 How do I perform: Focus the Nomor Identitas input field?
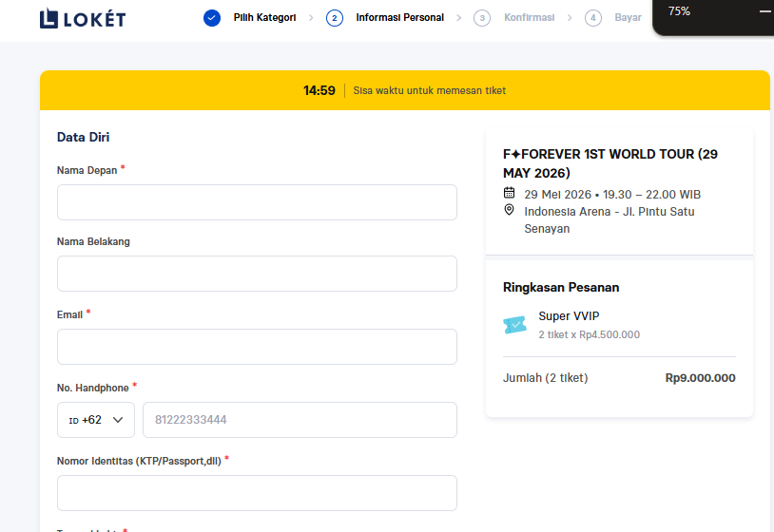[x=257, y=493]
